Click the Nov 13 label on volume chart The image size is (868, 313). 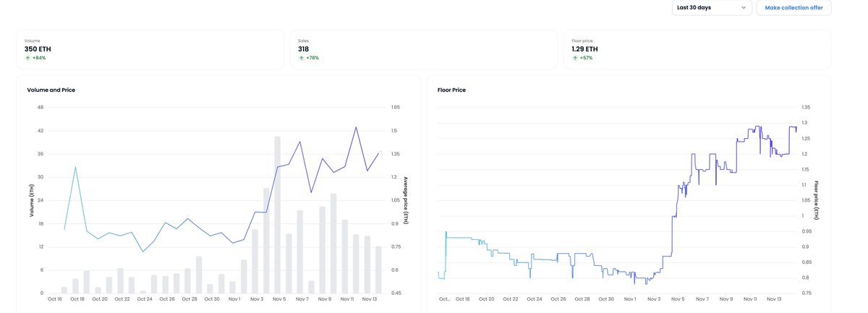click(x=369, y=299)
